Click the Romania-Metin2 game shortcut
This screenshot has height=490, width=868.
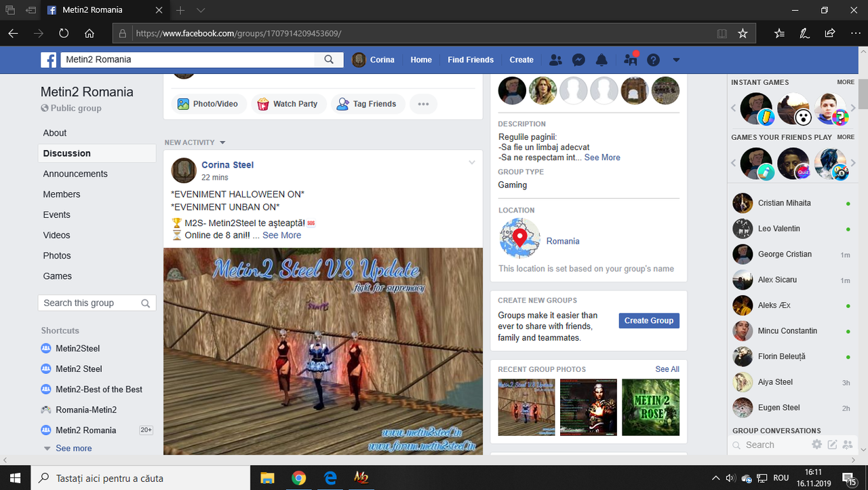pyautogui.click(x=86, y=410)
